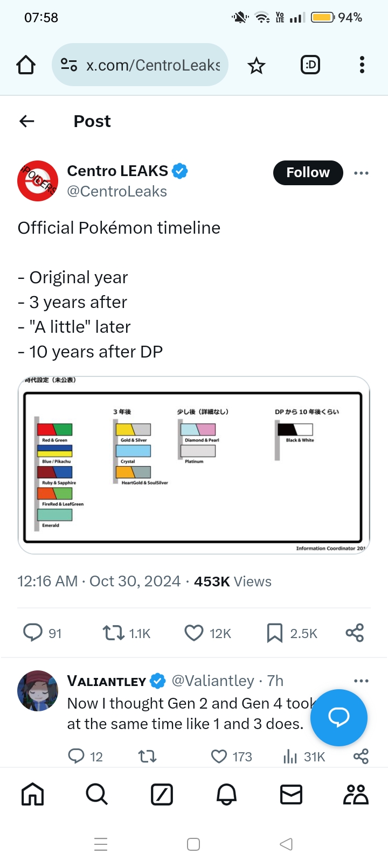Open the browser tab switcher
This screenshot has width=388, height=868.
point(310,65)
